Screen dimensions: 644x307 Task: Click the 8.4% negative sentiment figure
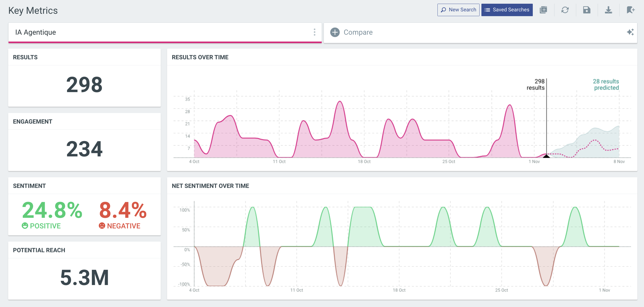pos(123,210)
